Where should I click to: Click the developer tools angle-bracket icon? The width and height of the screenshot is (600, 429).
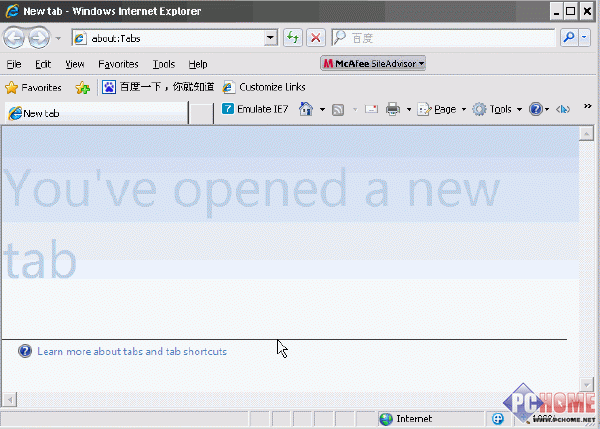[x=563, y=110]
